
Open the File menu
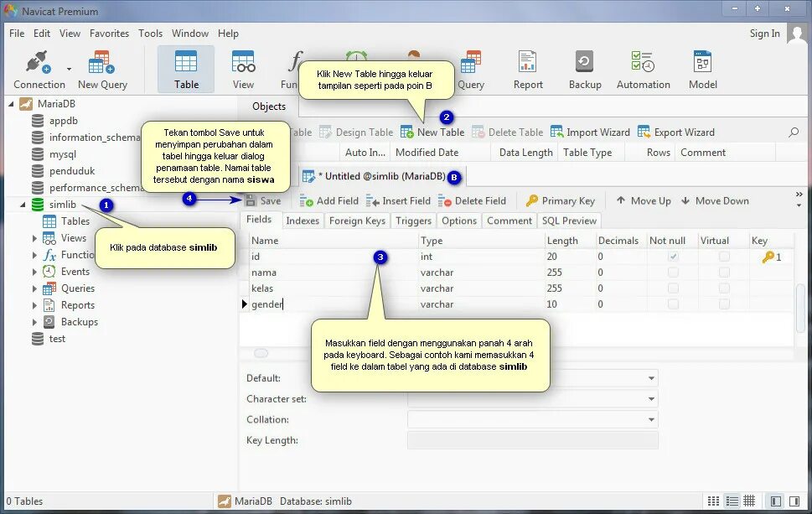pyautogui.click(x=17, y=34)
